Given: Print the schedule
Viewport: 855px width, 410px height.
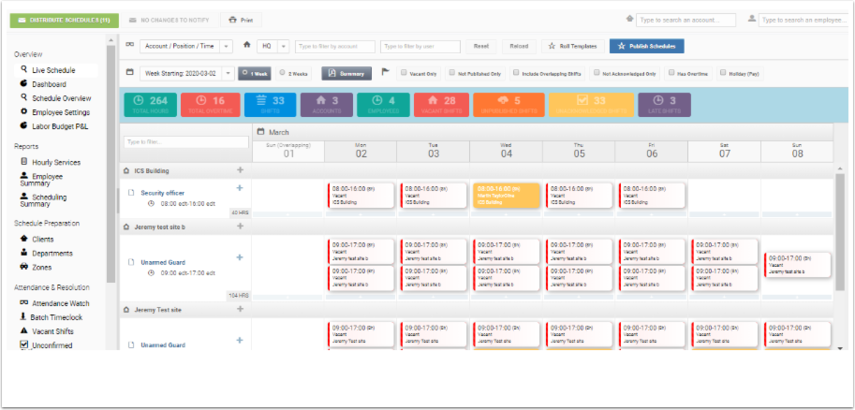Looking at the screenshot, I should pos(241,20).
